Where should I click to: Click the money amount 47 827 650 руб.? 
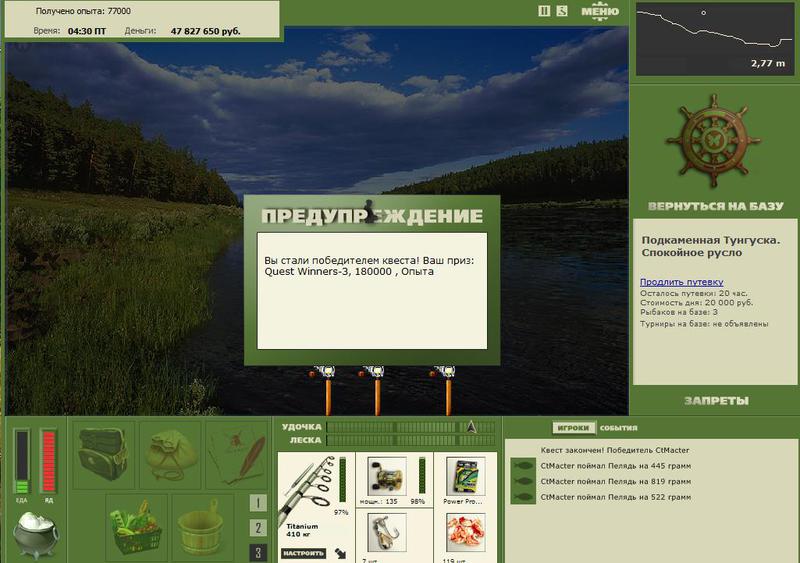point(205,31)
